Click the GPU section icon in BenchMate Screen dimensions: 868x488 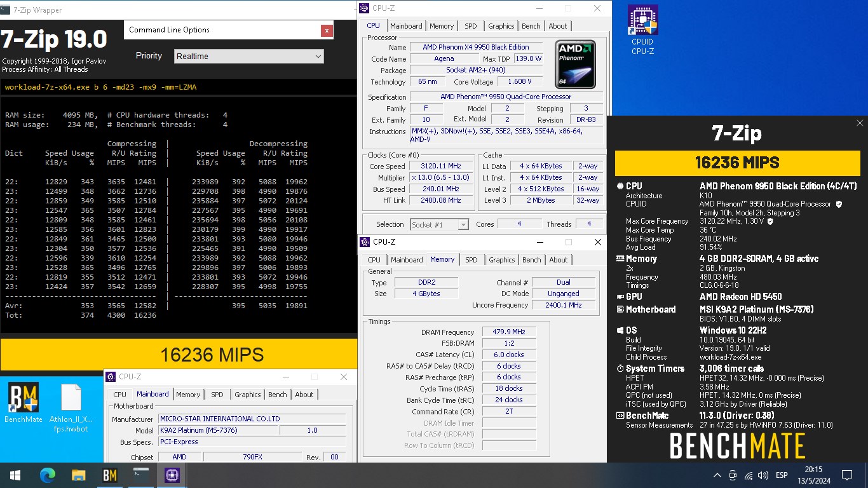(620, 297)
